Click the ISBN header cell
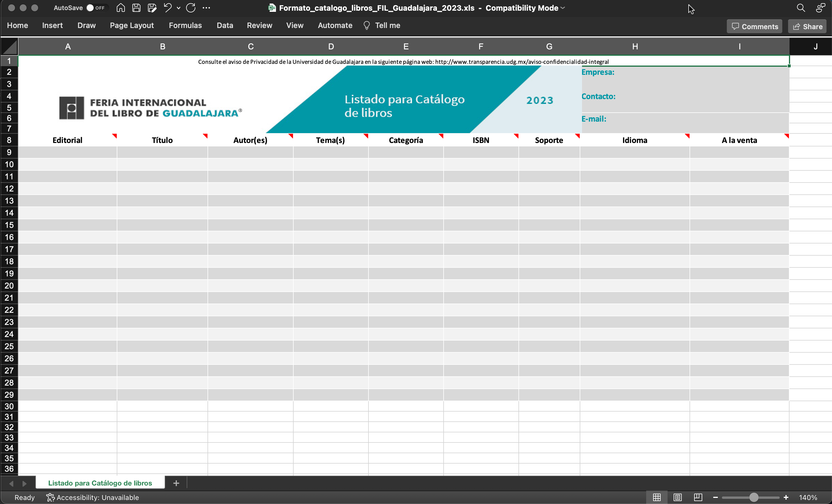This screenshot has height=504, width=832. 481,140
